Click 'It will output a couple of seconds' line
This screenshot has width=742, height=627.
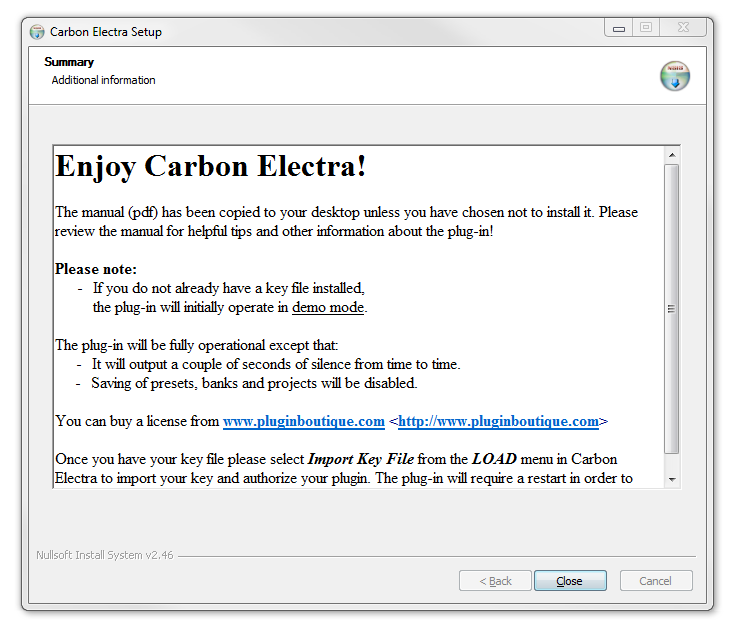coord(276,364)
